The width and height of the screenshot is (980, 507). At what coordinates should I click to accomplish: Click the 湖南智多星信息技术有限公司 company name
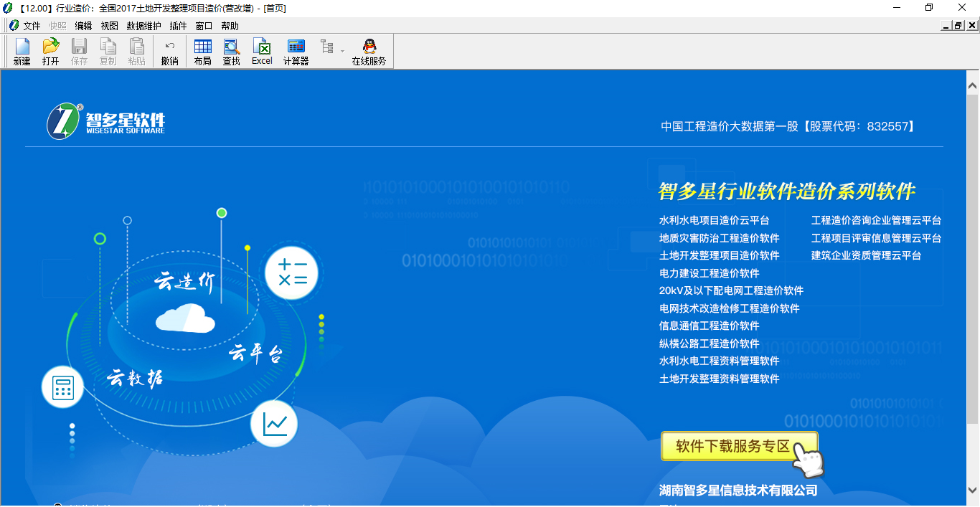[x=738, y=491]
